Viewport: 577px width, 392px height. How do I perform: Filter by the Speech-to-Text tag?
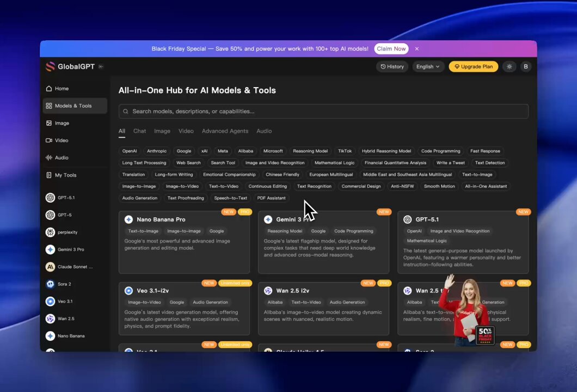tap(230, 198)
